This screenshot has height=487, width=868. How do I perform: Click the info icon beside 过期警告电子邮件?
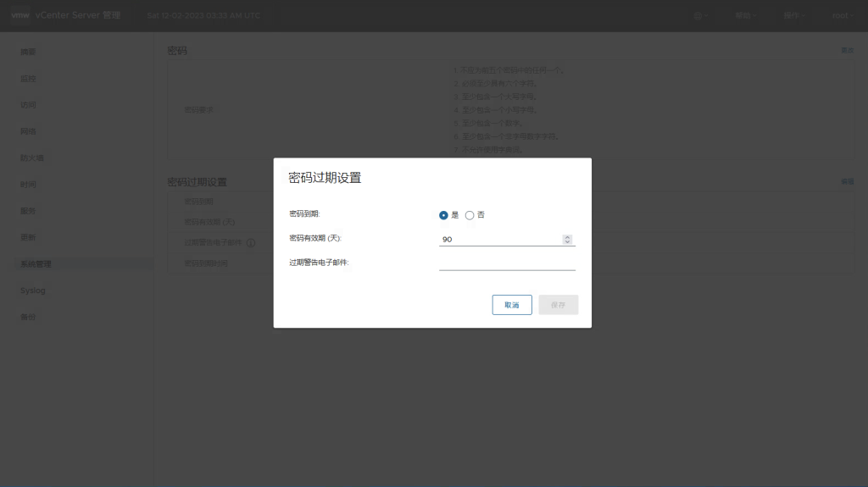pos(251,243)
